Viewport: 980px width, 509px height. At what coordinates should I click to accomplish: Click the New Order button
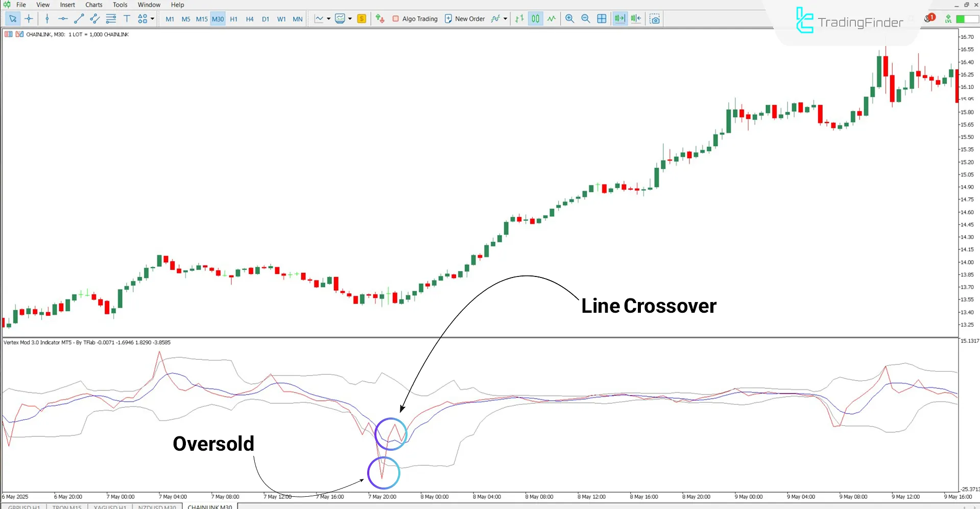[x=464, y=19]
